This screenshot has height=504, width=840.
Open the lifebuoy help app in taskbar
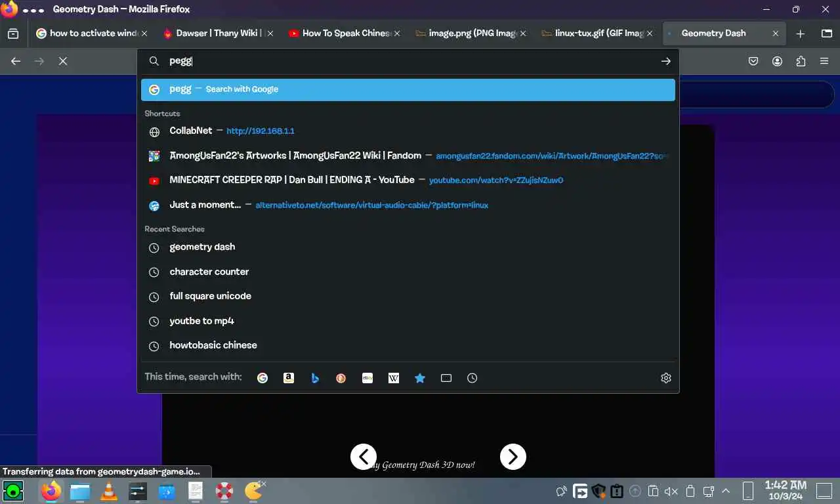click(x=224, y=491)
